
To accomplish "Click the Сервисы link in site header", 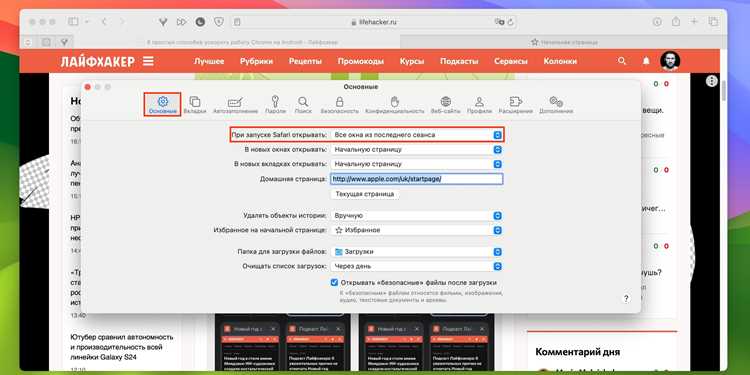I will pos(511,61).
